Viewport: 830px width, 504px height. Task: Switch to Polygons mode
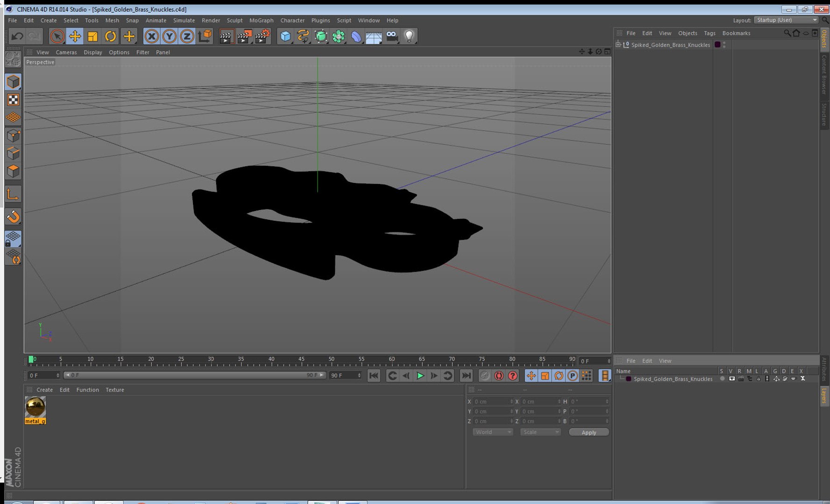tap(13, 171)
